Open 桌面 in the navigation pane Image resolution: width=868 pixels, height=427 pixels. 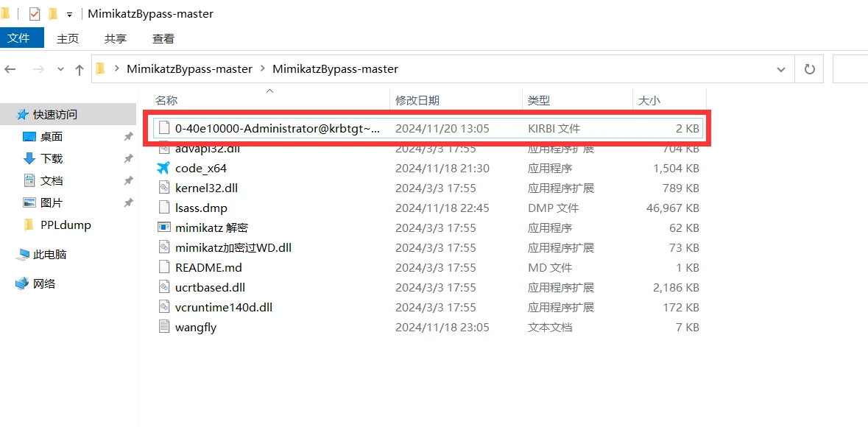click(x=52, y=137)
